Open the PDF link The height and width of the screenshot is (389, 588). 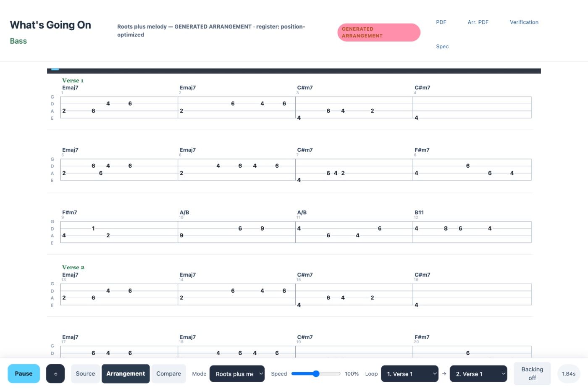[441, 22]
